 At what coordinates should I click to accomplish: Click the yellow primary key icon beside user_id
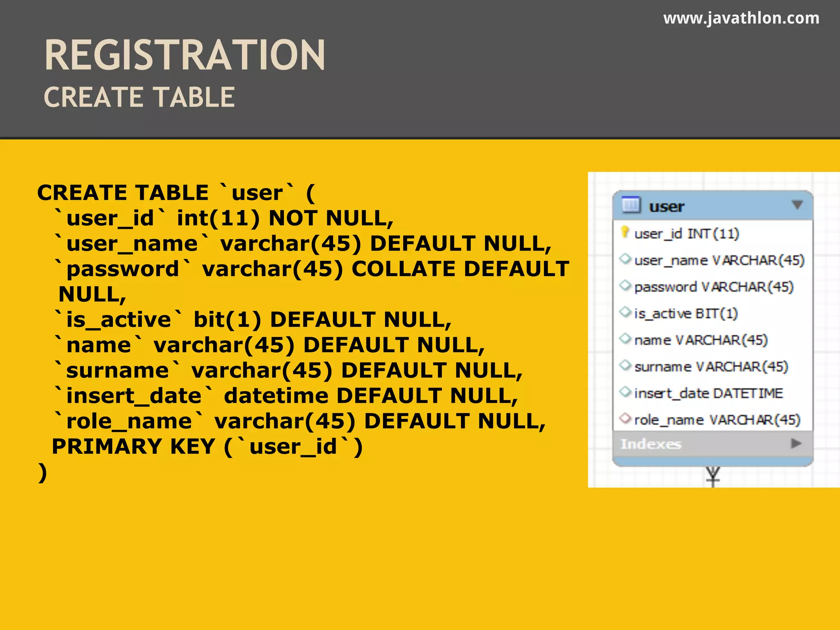point(625,232)
